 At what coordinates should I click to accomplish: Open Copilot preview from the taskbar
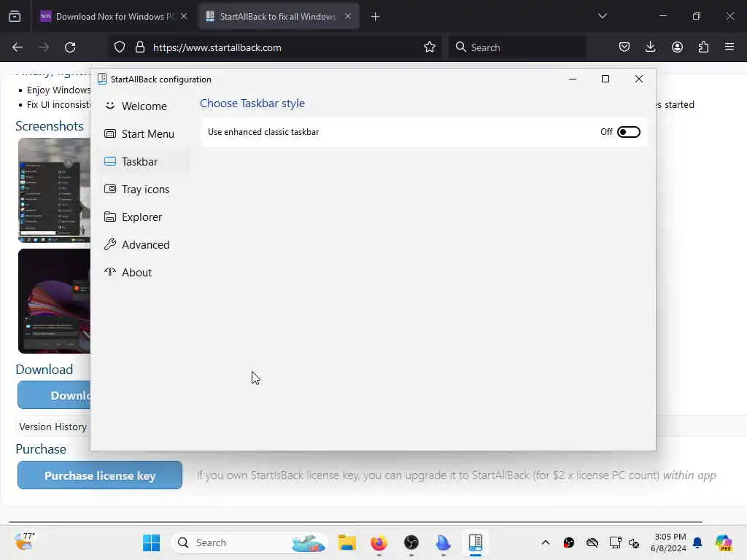tap(724, 542)
